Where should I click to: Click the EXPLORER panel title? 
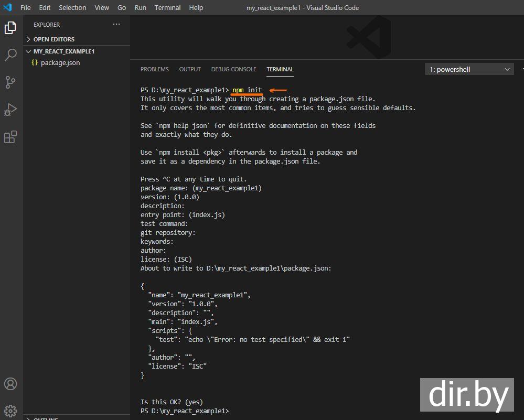pyautogui.click(x=47, y=25)
